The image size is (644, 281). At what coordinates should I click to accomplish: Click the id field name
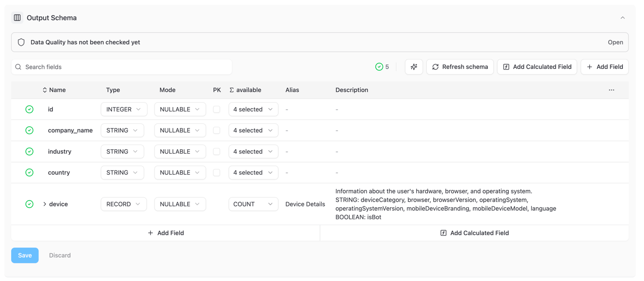50,109
